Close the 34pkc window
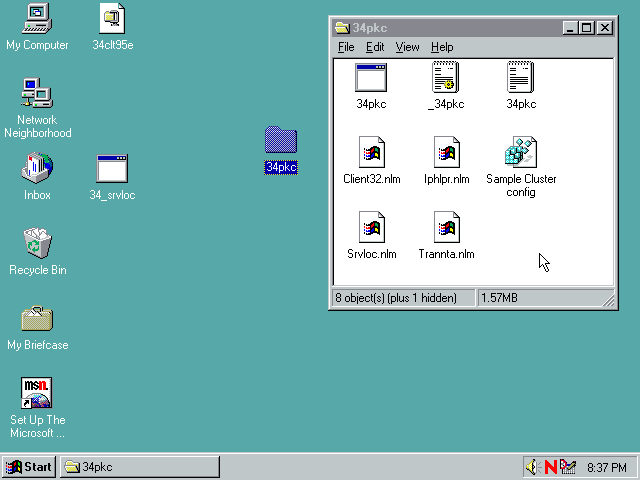This screenshot has width=640, height=480. [x=605, y=28]
